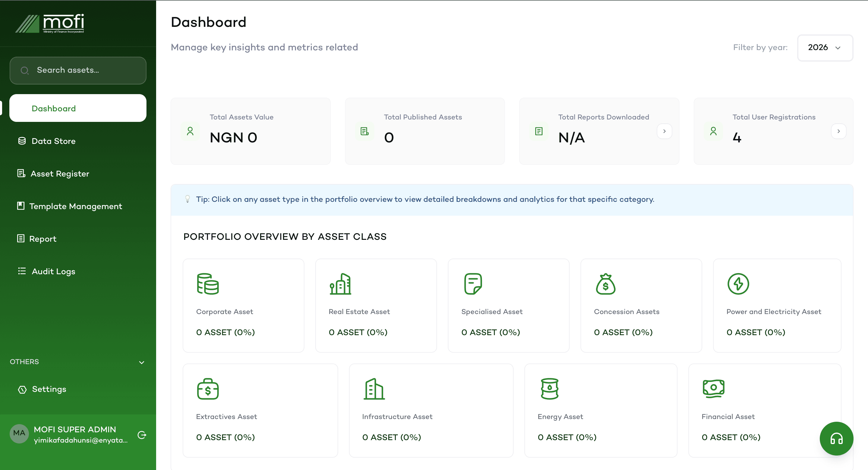Click the Energy Asset oil barrel icon
The height and width of the screenshot is (470, 868).
tap(549, 389)
